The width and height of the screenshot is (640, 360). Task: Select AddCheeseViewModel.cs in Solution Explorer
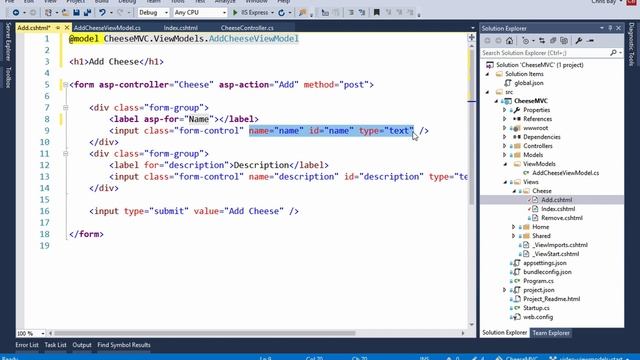pyautogui.click(x=565, y=173)
